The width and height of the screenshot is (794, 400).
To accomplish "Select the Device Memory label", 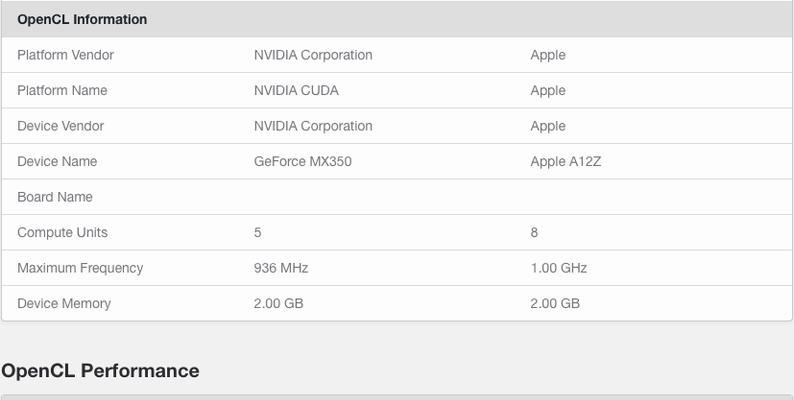I will point(64,303).
